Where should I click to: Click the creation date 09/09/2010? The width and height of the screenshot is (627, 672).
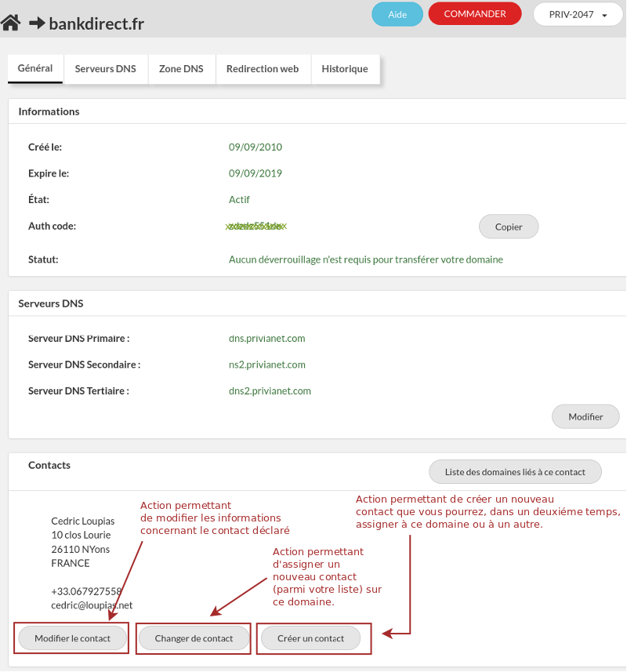point(256,147)
